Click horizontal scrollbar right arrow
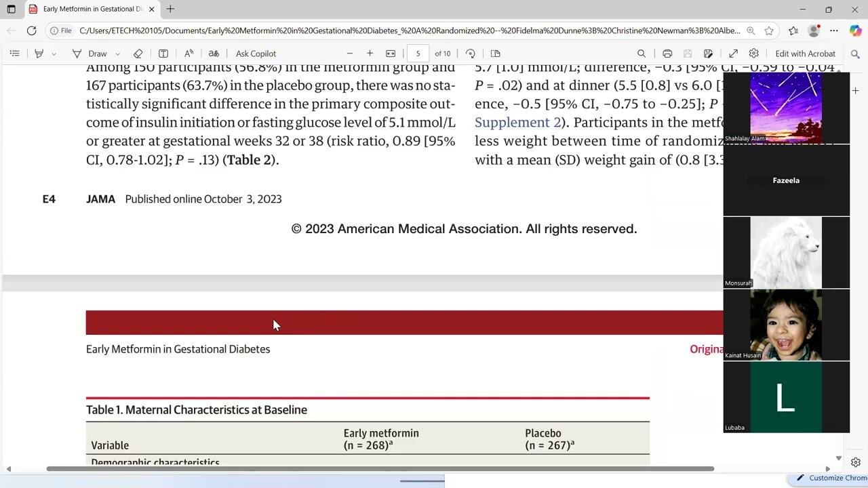Screen dimensions: 868x488 (827, 468)
